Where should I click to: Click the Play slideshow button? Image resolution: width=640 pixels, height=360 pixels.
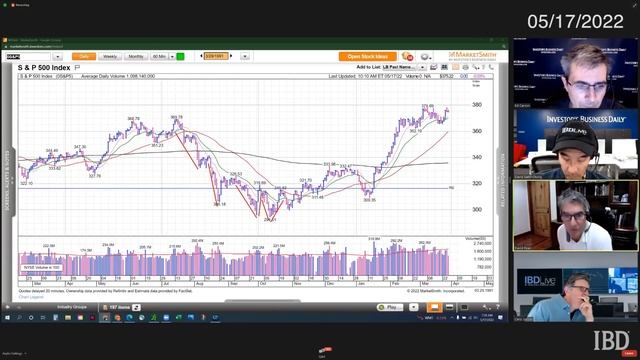[390, 307]
